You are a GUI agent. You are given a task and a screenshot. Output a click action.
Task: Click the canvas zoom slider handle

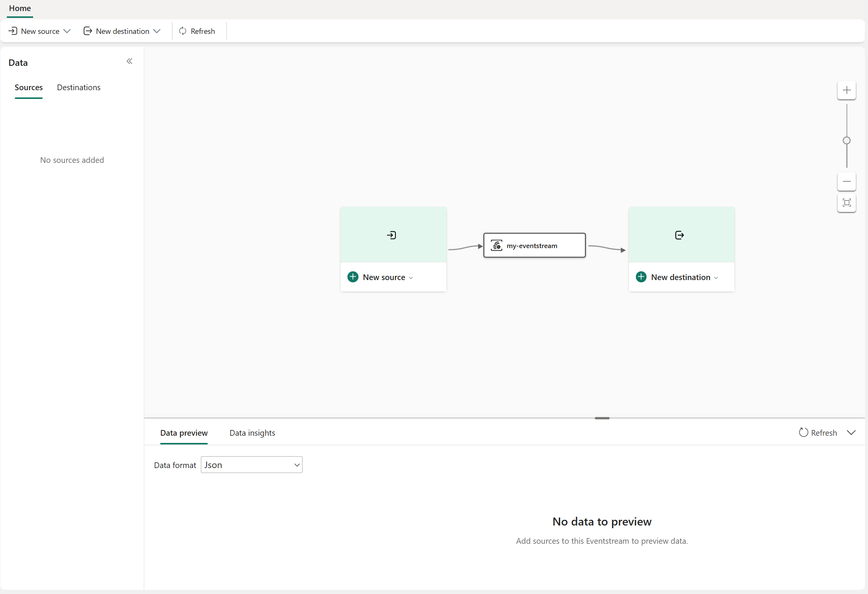(x=846, y=140)
